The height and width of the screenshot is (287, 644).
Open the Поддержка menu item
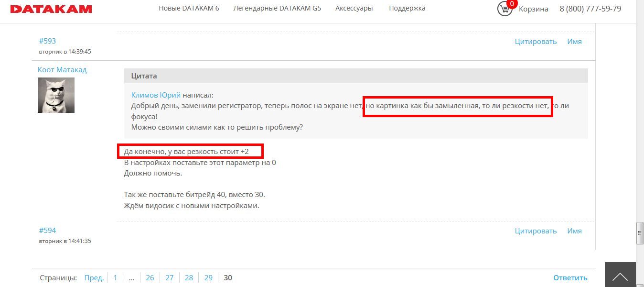coord(407,8)
